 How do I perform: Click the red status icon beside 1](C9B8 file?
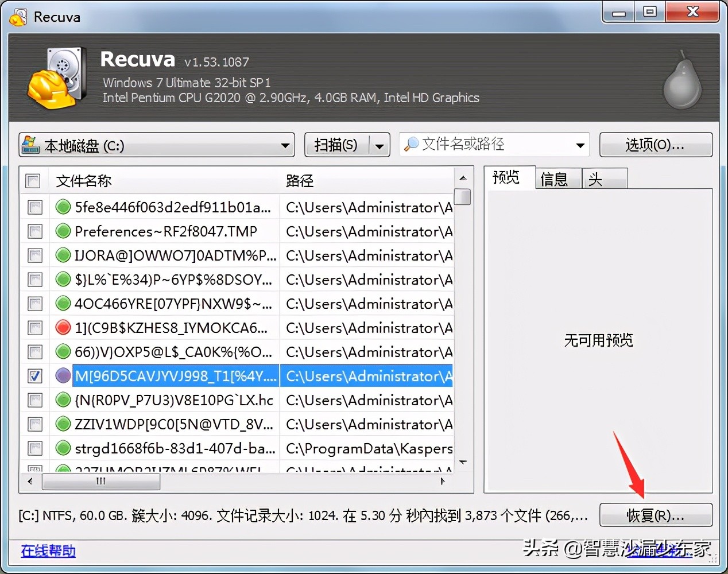pyautogui.click(x=63, y=328)
